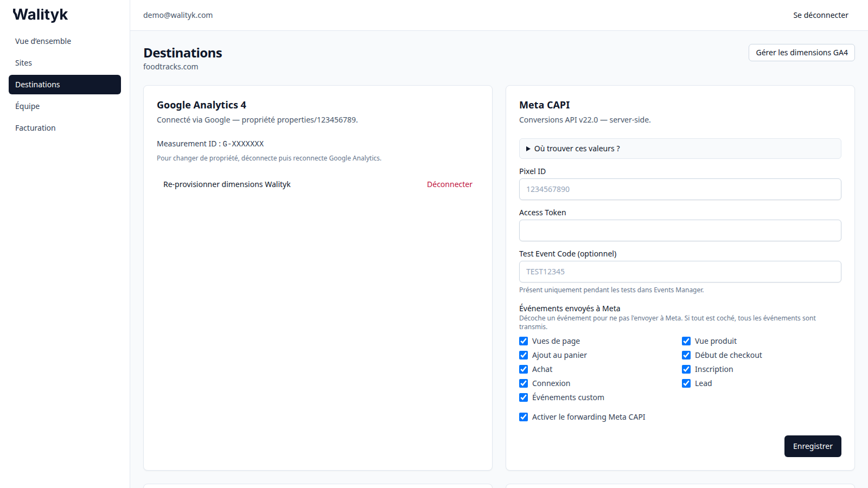Click 'Connecté via Google' property text
The height and width of the screenshot is (488, 868).
257,120
